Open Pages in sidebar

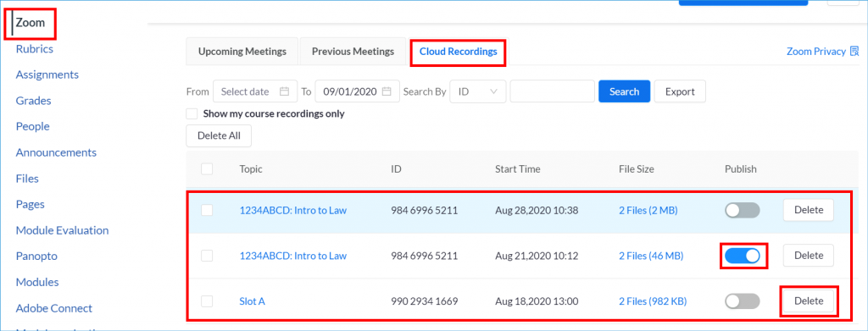tap(30, 204)
